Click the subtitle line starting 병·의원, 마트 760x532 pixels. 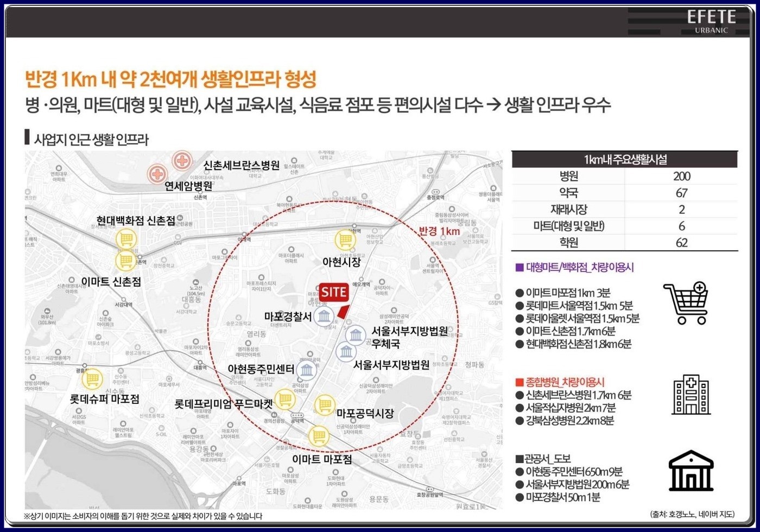click(x=318, y=106)
